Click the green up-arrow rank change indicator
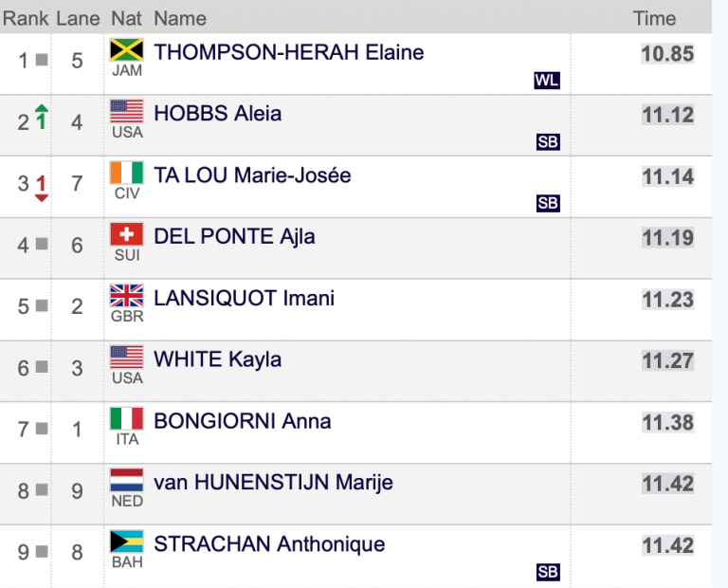The height and width of the screenshot is (588, 728). coord(42,117)
